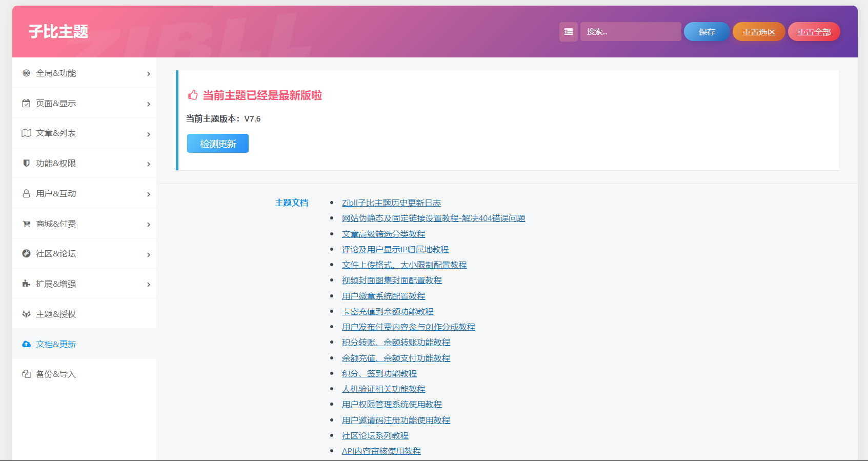Expand 功能&权限 chevron arrow

tap(149, 164)
